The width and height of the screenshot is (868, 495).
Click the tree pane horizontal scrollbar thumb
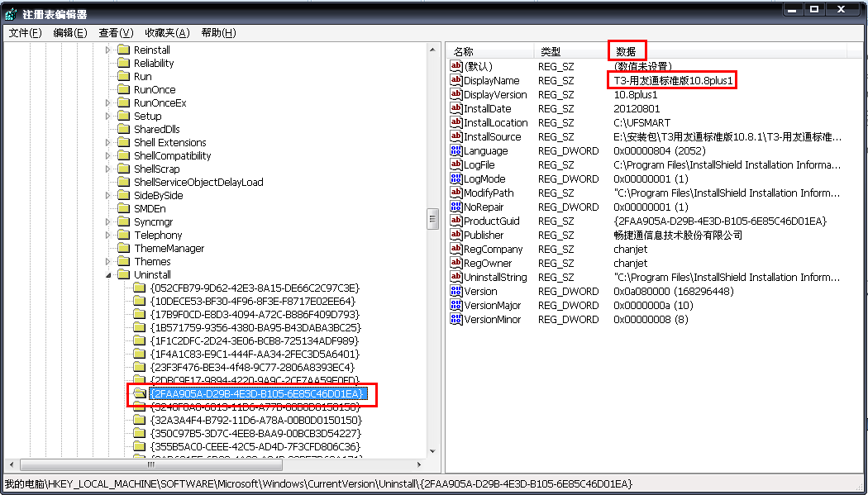tap(151, 465)
